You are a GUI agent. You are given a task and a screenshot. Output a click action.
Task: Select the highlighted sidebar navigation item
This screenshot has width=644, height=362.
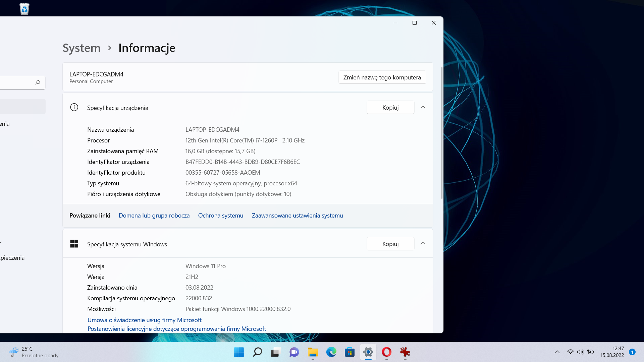coord(22,106)
